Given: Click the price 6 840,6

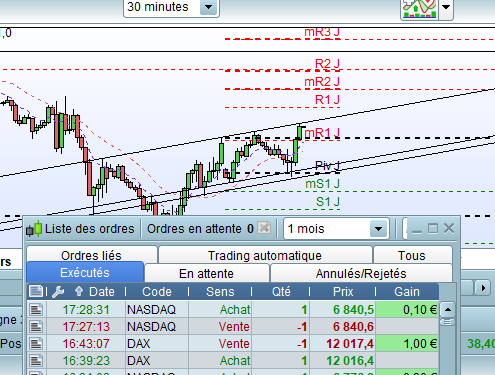Looking at the screenshot, I should click(353, 327).
